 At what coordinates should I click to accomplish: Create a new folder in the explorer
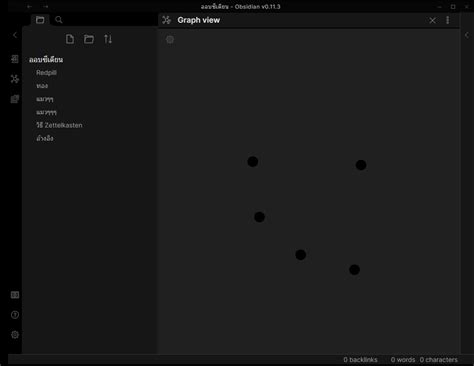point(89,39)
